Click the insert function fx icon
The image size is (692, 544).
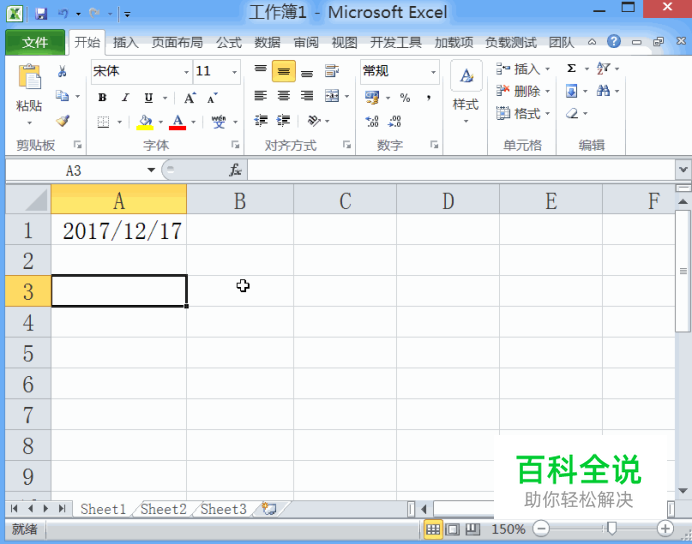point(235,170)
